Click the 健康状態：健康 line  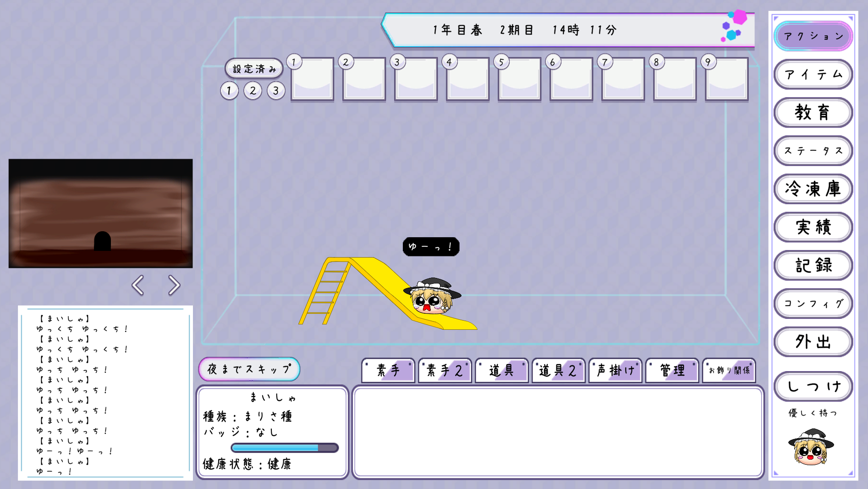[247, 464]
